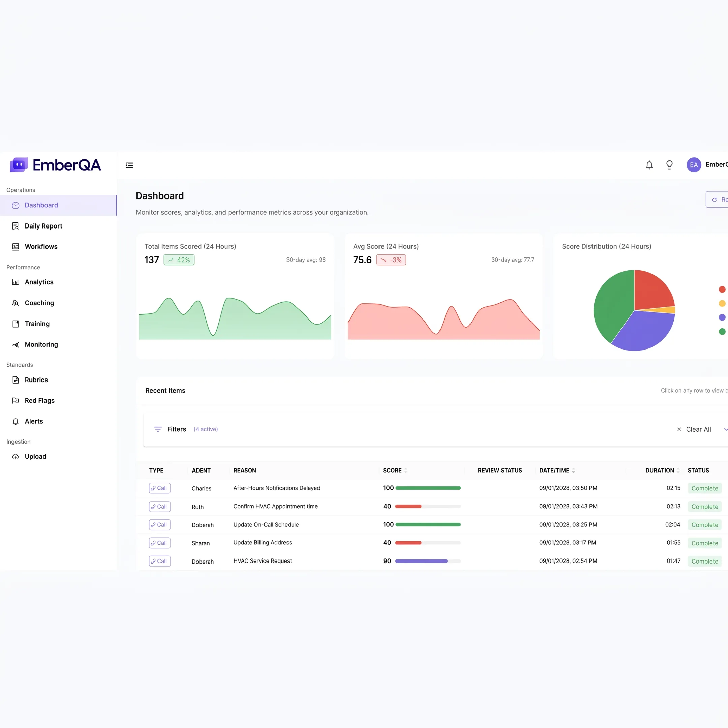Click the Analytics bar chart icon
This screenshot has width=728, height=728.
(x=16, y=282)
